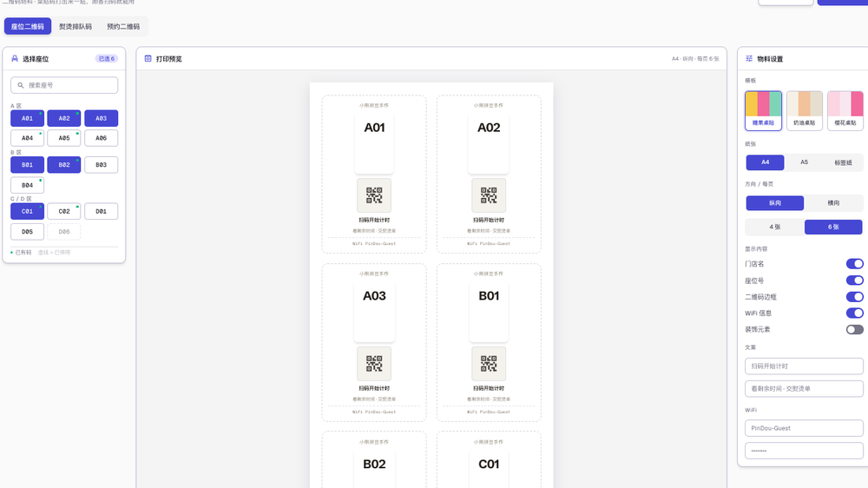Select 标签纸 paper type

[x=843, y=162]
